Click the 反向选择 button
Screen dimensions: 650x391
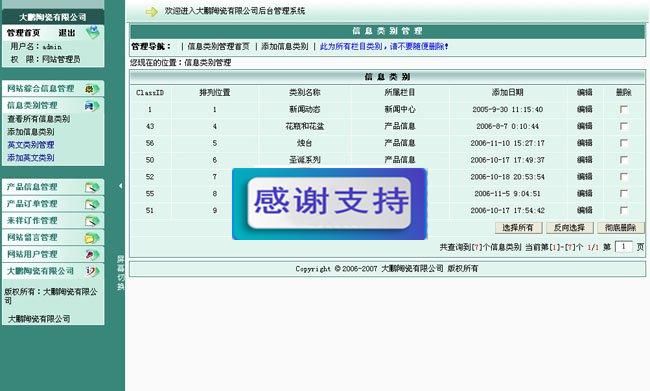pyautogui.click(x=570, y=228)
